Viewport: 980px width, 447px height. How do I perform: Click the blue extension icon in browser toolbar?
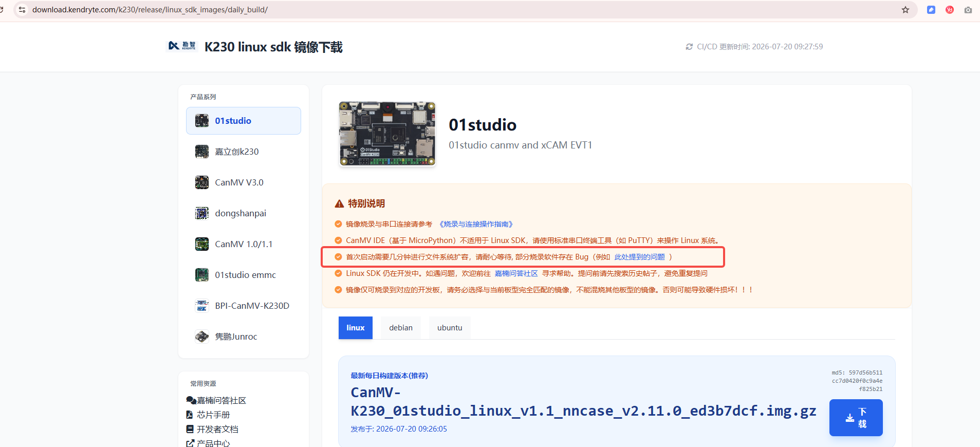931,10
